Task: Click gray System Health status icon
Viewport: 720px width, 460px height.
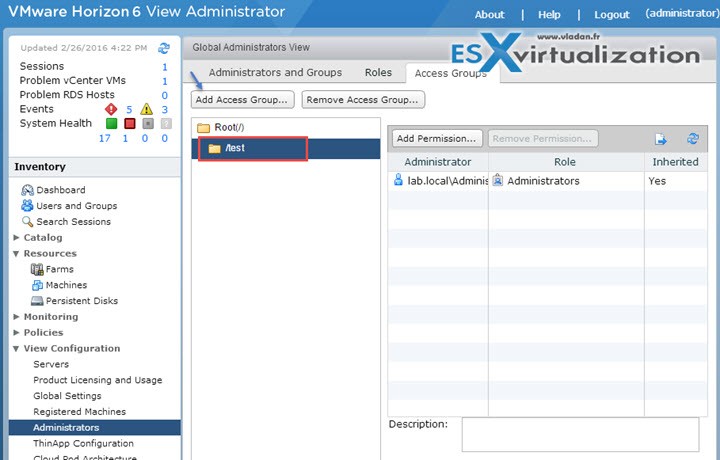Action: point(148,123)
